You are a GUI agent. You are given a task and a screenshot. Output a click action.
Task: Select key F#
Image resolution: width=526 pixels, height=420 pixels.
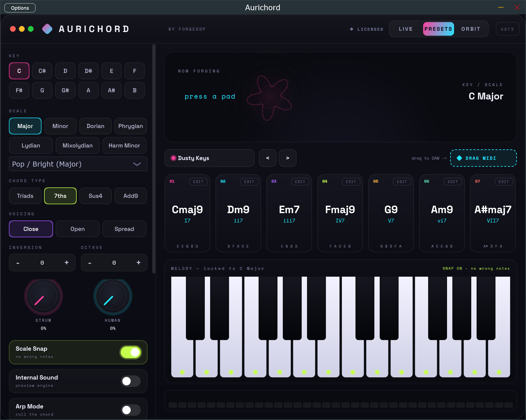click(19, 90)
